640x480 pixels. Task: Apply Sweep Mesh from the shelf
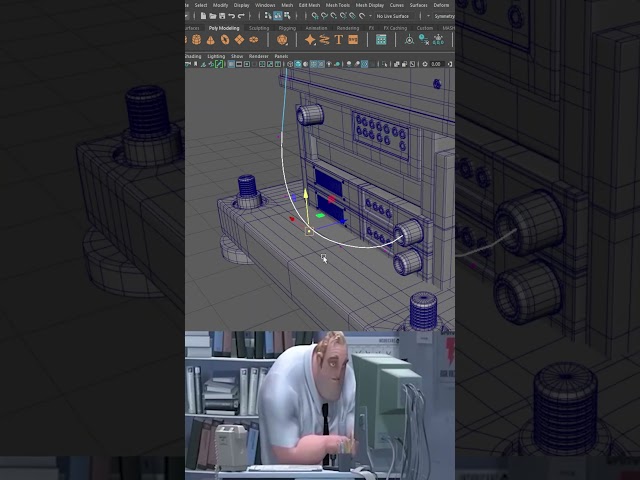[324, 40]
